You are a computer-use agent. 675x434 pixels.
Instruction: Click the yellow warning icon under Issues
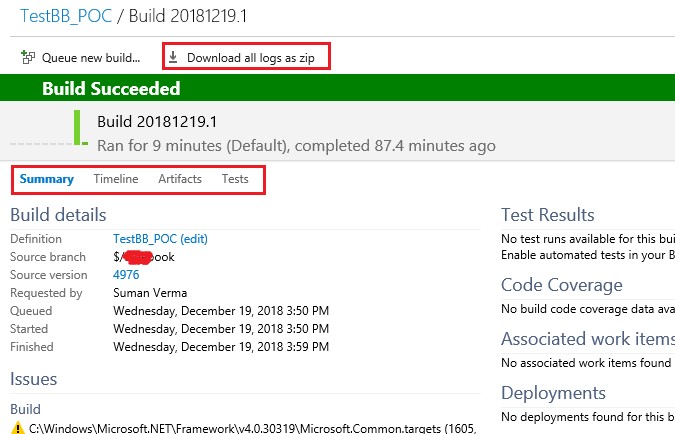[17, 428]
